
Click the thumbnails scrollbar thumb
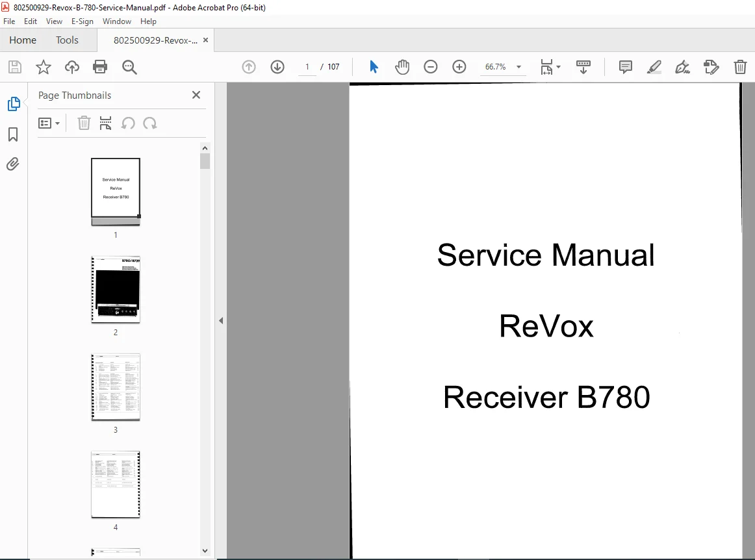205,161
